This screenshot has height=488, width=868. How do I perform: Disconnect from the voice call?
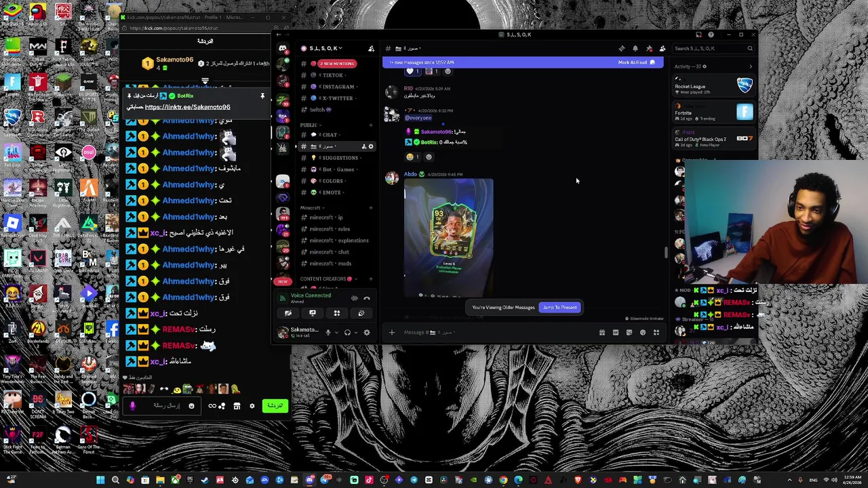click(367, 298)
